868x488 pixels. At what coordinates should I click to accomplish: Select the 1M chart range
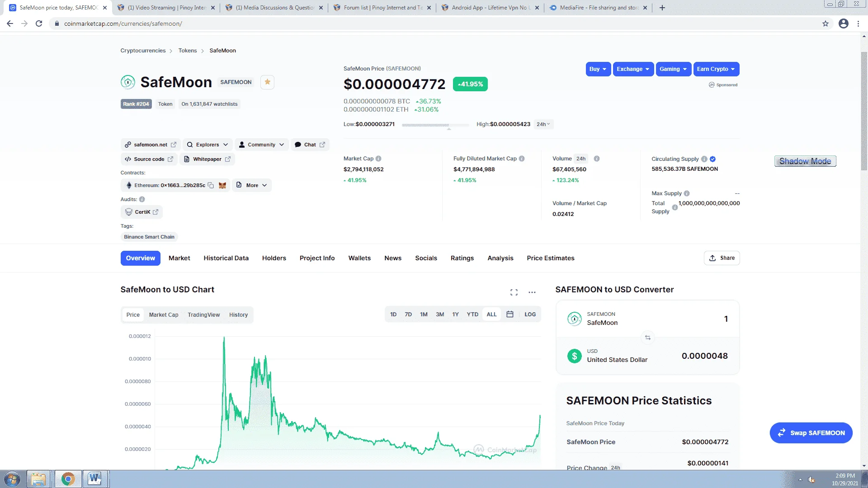pos(424,314)
